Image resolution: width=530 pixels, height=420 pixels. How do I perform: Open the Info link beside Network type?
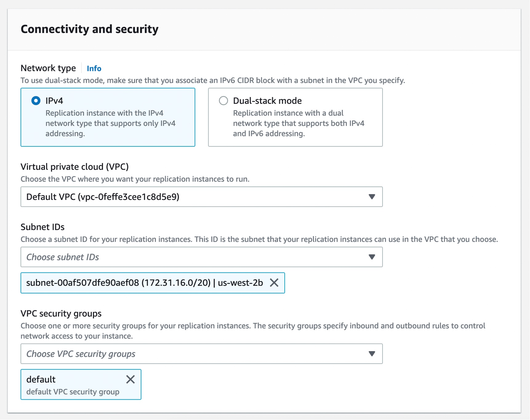[x=94, y=68]
